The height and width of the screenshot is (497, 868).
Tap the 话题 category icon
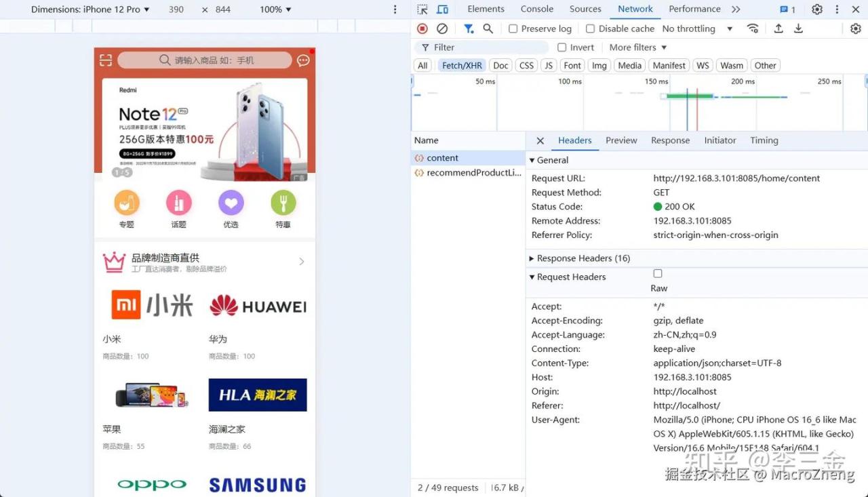(x=179, y=203)
